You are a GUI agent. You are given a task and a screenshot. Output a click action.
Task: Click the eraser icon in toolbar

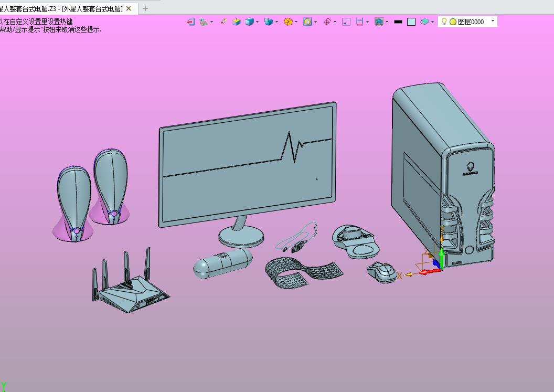[223, 22]
